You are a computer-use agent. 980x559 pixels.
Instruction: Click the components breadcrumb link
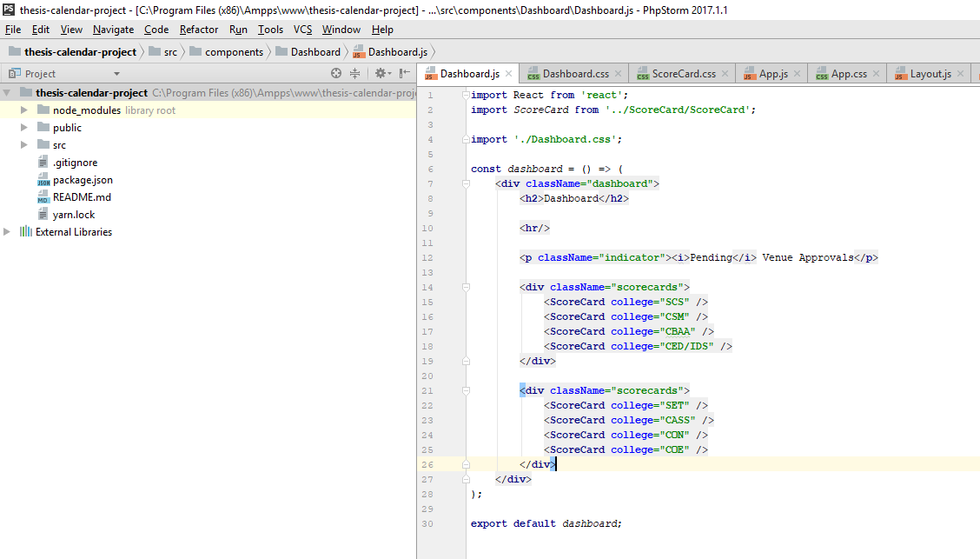(x=228, y=51)
